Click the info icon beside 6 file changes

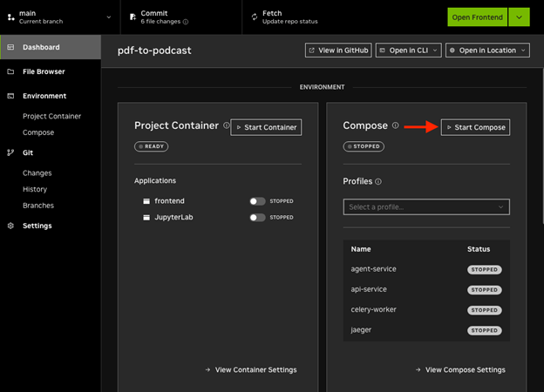point(186,22)
